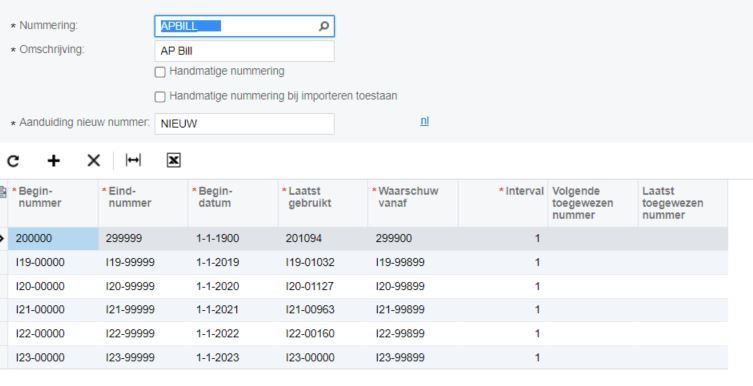The image size is (753, 386).
Task: Select the I23-00000 begin number cell
Action: pyautogui.click(x=53, y=358)
